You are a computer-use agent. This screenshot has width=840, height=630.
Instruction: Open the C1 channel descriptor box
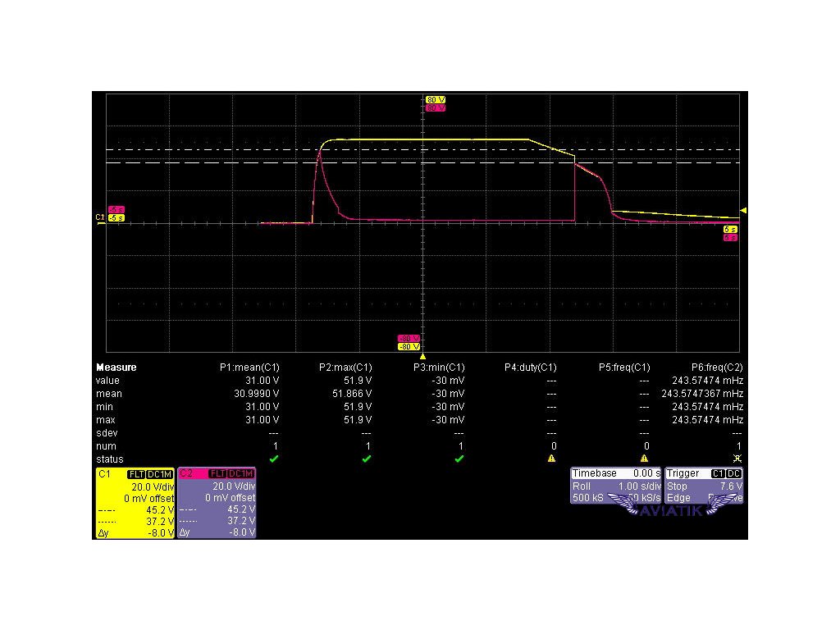(135, 503)
